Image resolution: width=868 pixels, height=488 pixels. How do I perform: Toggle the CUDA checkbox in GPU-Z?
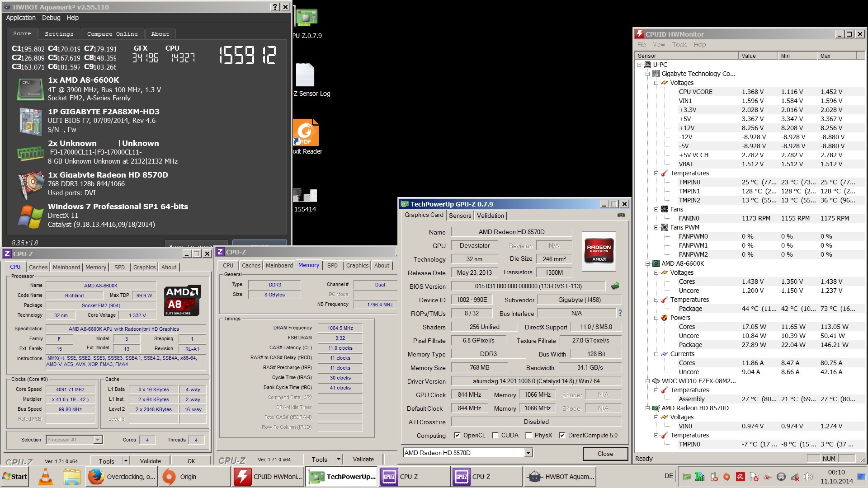(x=495, y=435)
